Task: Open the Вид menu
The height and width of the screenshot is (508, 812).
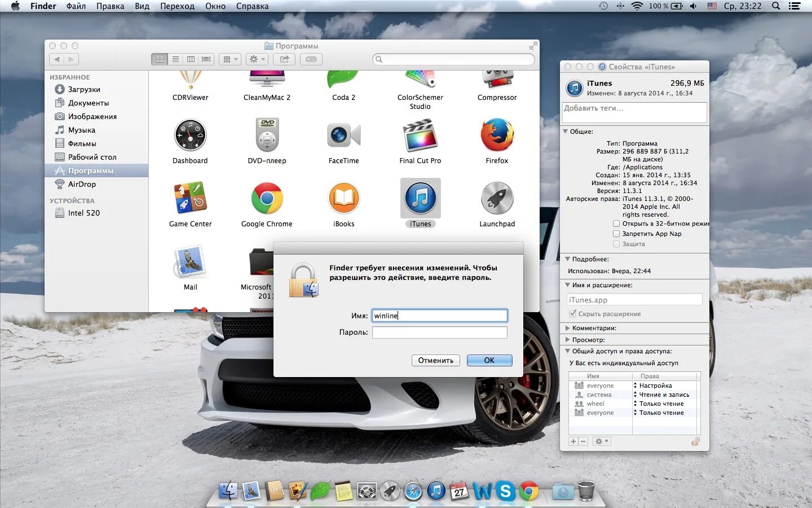Action: click(142, 6)
